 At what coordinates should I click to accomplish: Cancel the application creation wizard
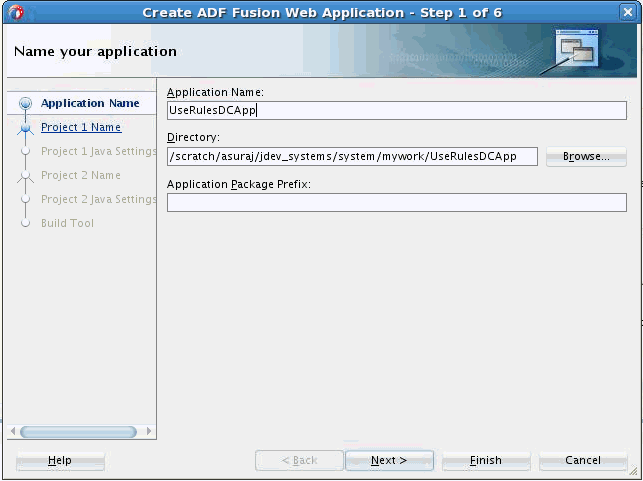pyautogui.click(x=583, y=460)
